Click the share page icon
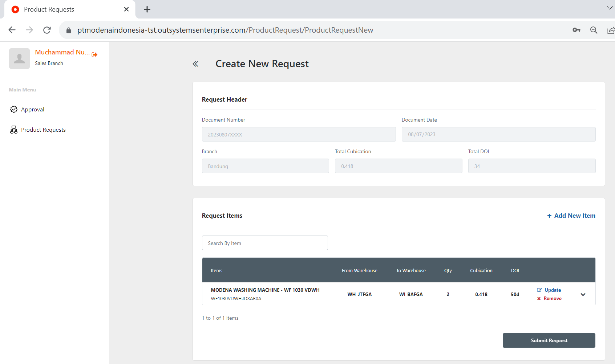Screen dimensions: 615x364 (x=611, y=30)
